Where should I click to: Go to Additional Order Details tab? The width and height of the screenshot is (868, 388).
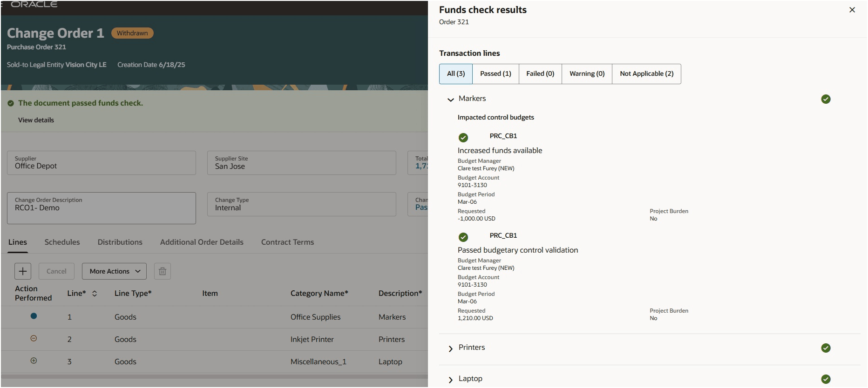202,242
